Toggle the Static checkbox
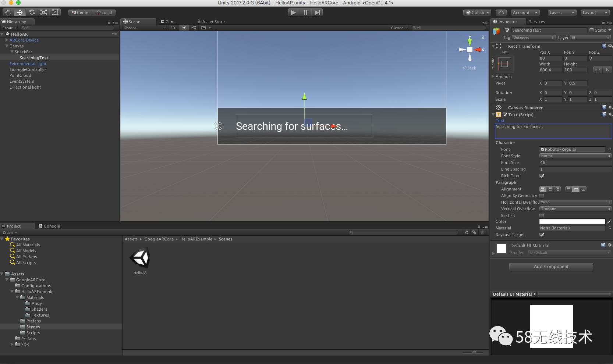The width and height of the screenshot is (613, 364). [x=592, y=30]
